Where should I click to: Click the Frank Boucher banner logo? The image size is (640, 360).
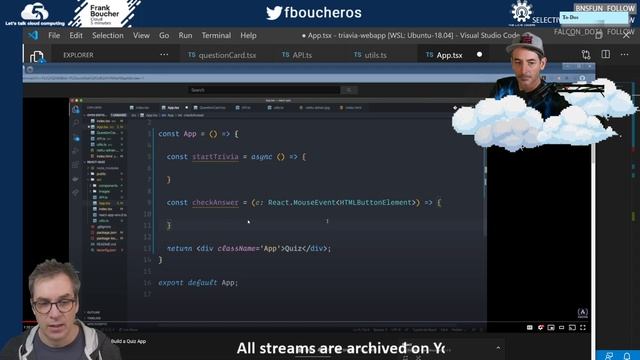[x=104, y=13]
